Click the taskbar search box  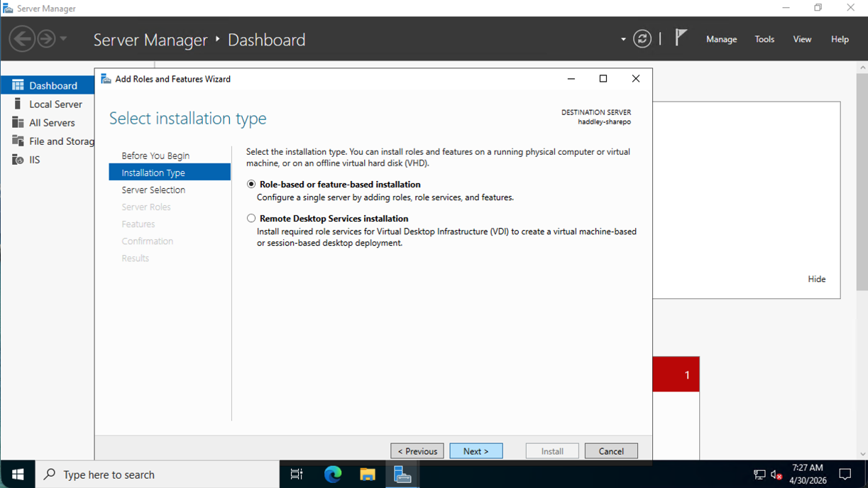tap(158, 474)
